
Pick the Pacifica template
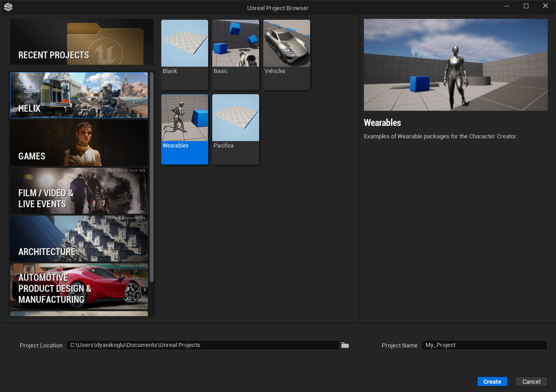coord(236,129)
